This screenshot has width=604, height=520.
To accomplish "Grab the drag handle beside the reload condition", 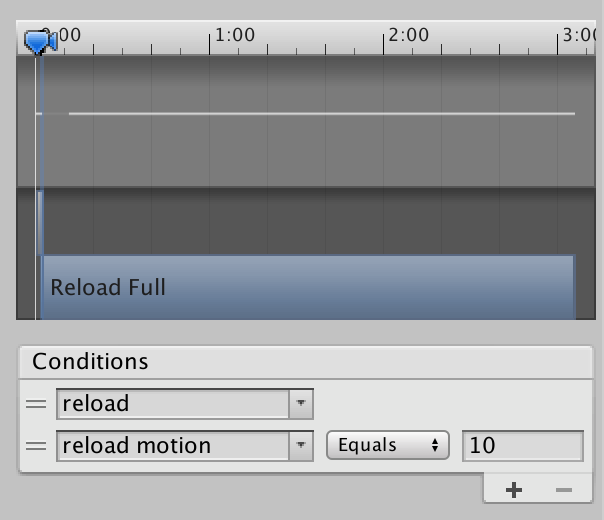I will pyautogui.click(x=36, y=404).
